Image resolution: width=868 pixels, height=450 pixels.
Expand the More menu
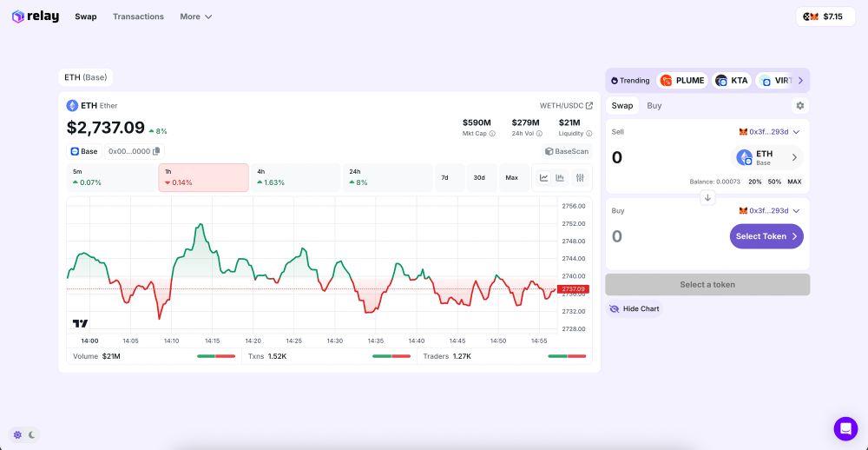tap(196, 17)
